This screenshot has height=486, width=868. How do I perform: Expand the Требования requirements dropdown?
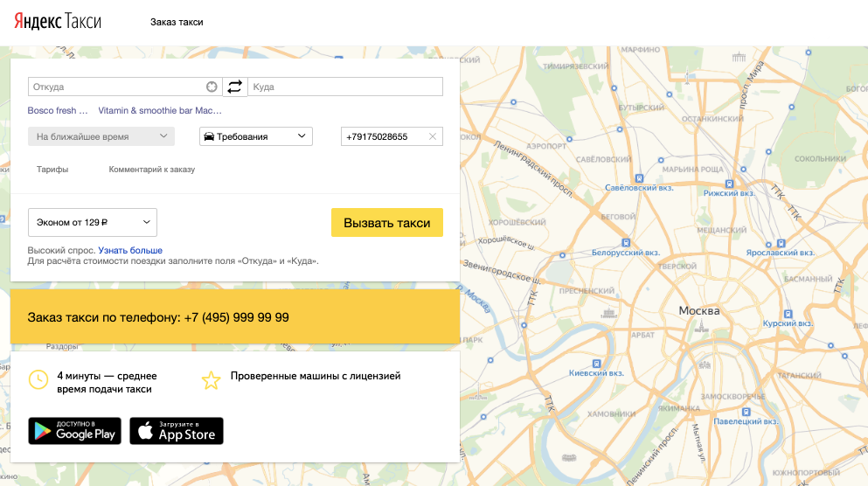click(x=256, y=136)
